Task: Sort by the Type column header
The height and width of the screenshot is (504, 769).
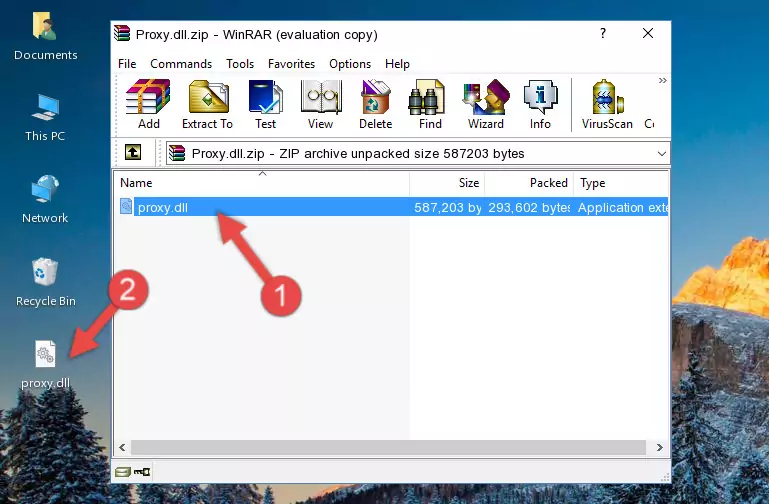Action: (x=621, y=183)
